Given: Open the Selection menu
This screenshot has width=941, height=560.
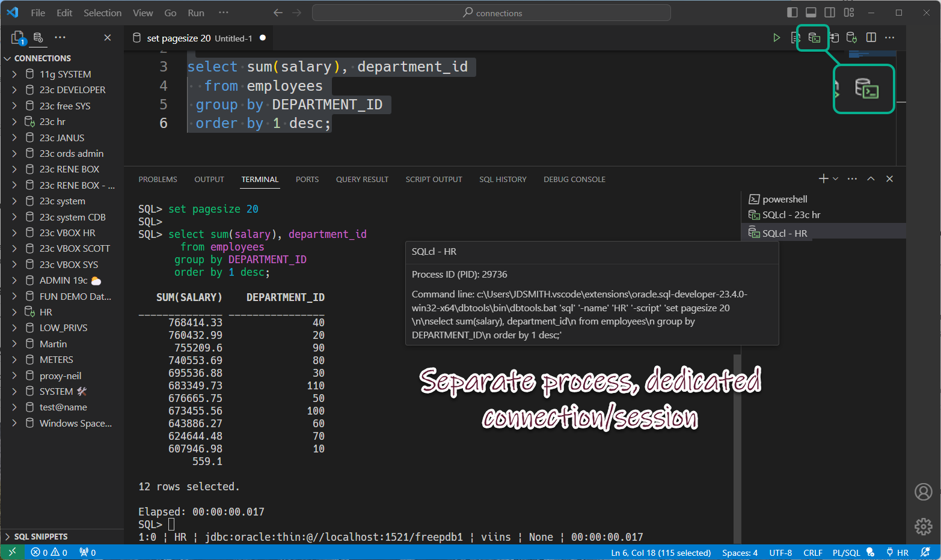Looking at the screenshot, I should point(102,13).
